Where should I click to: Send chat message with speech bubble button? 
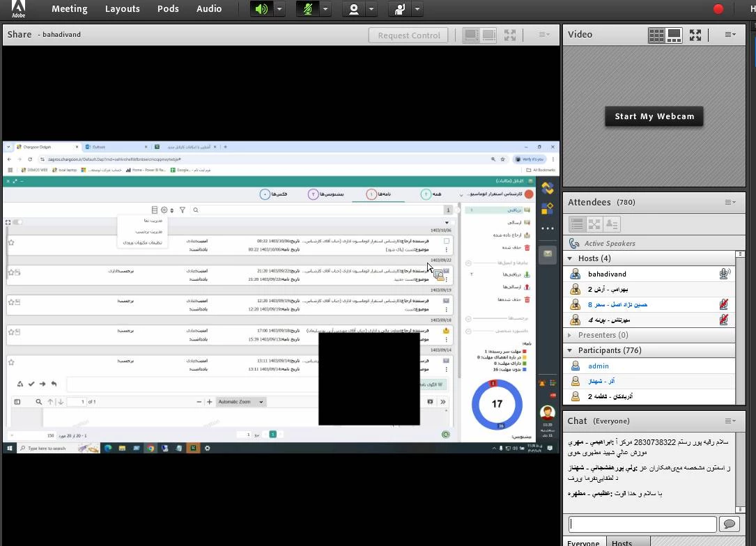730,524
